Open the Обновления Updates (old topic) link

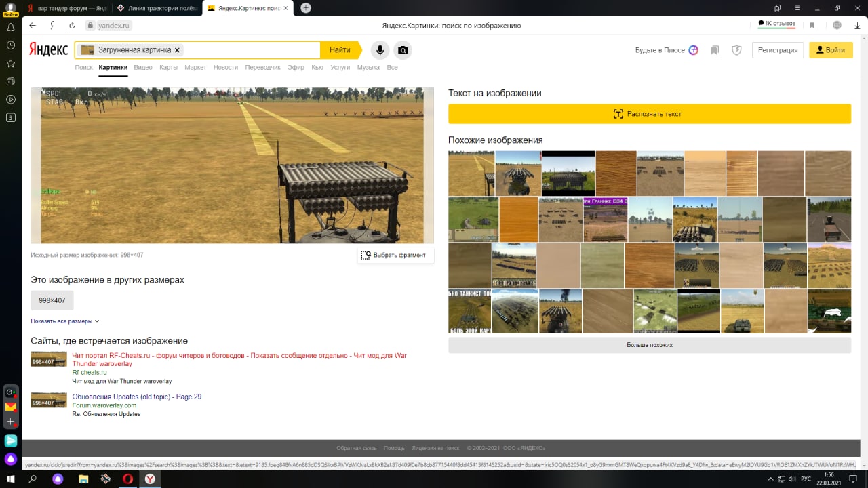137,396
